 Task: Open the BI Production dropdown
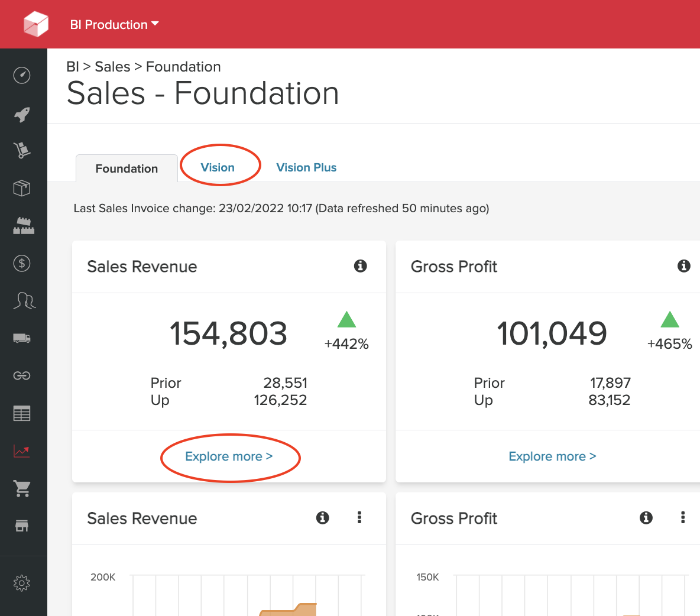(x=114, y=25)
